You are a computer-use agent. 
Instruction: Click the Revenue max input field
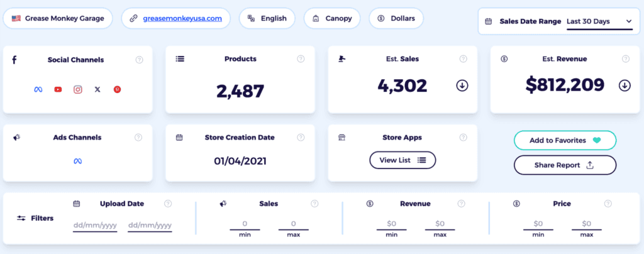tap(440, 224)
